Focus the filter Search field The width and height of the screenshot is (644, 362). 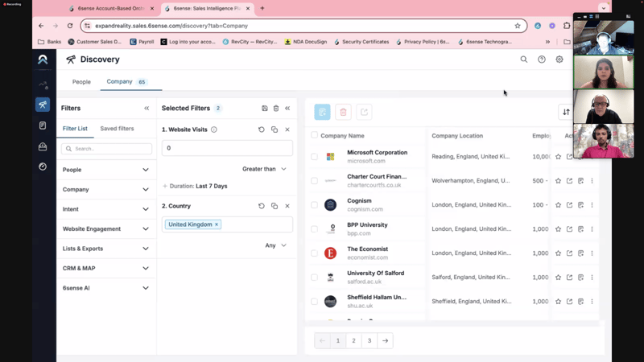[107, 149]
